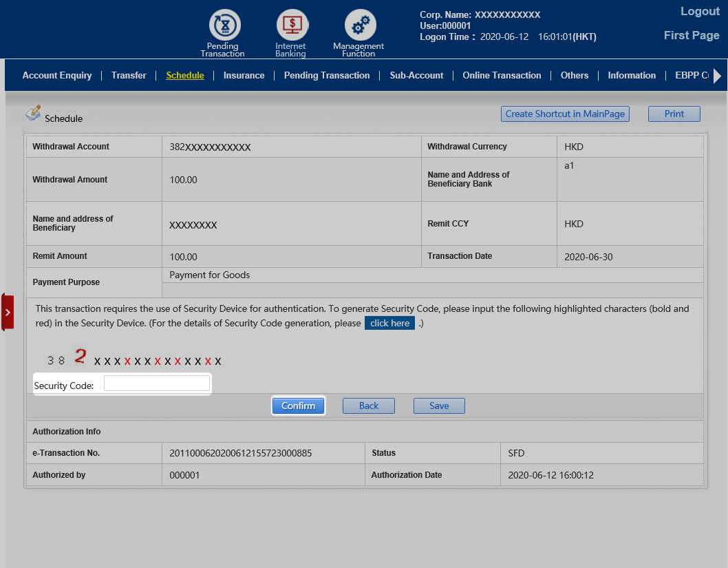Open the Account Enquiry menu
The image size is (728, 568).
[57, 76]
